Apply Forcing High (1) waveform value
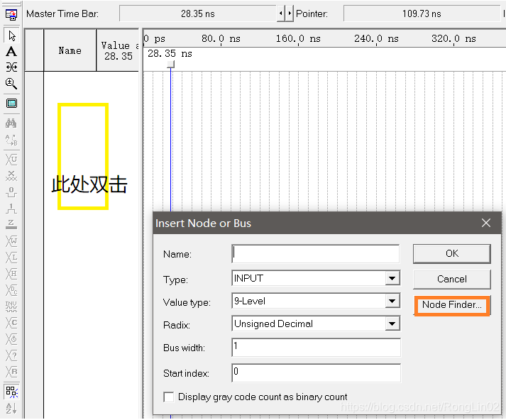The width and height of the screenshot is (506, 420). coord(11,209)
